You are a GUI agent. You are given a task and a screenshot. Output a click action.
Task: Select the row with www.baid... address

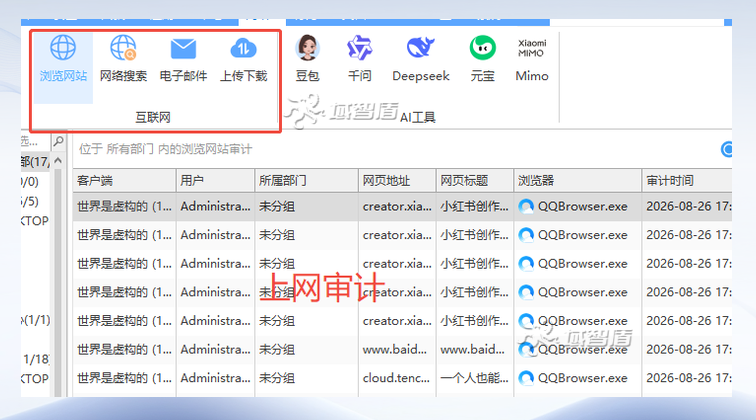click(x=402, y=350)
